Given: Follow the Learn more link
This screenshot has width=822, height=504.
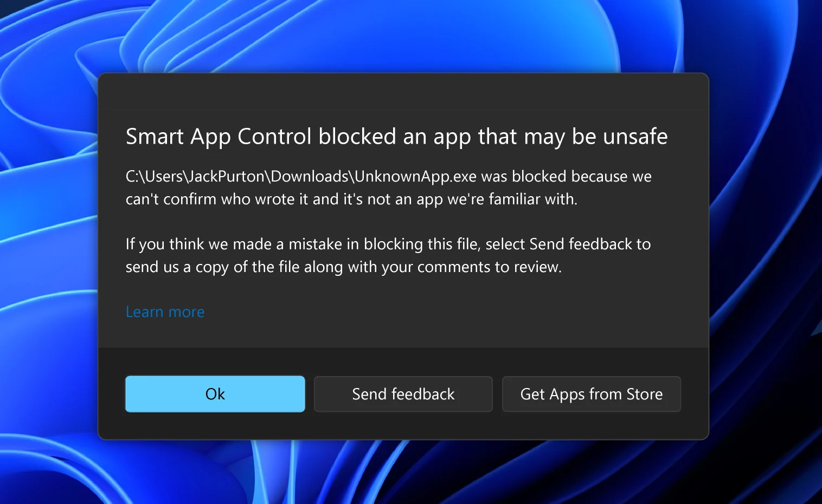Looking at the screenshot, I should coord(165,312).
